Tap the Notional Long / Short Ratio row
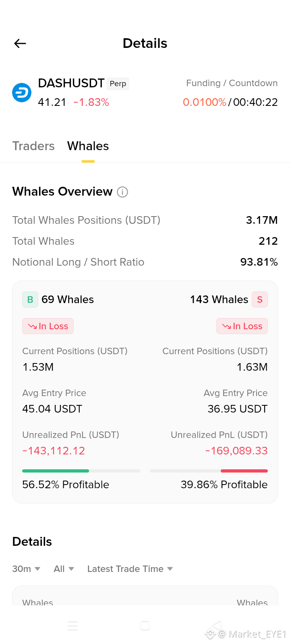Screen dimensions: 290x644 point(145,262)
